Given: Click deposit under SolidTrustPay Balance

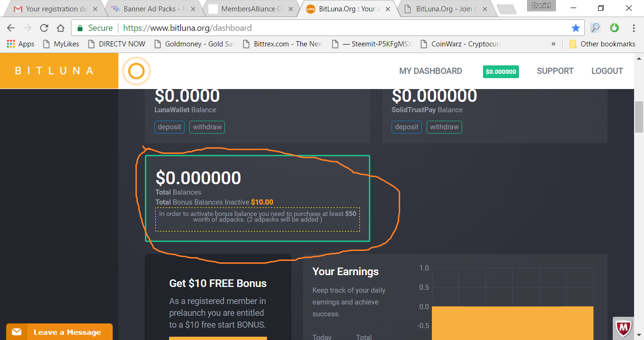Looking at the screenshot, I should 406,127.
